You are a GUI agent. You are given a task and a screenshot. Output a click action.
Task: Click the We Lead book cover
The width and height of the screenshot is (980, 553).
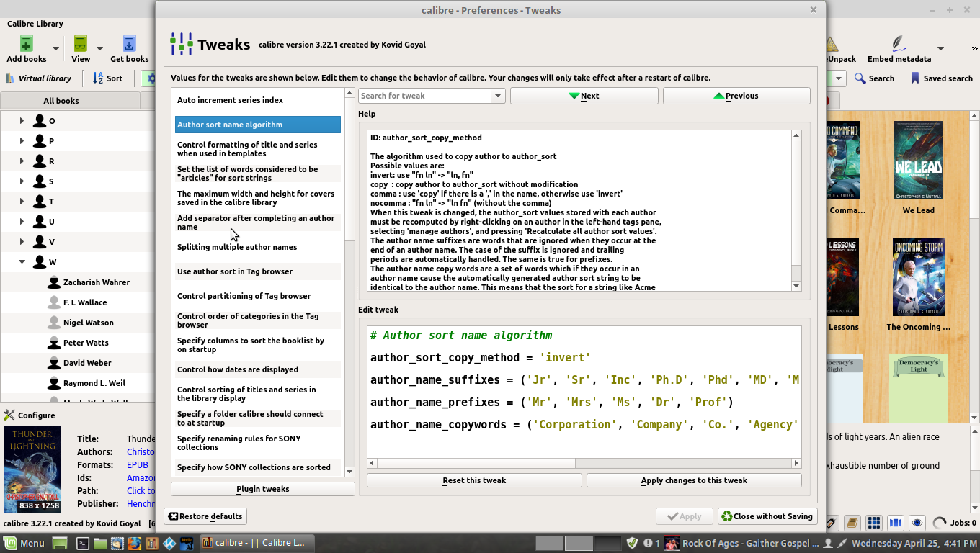[x=918, y=161]
